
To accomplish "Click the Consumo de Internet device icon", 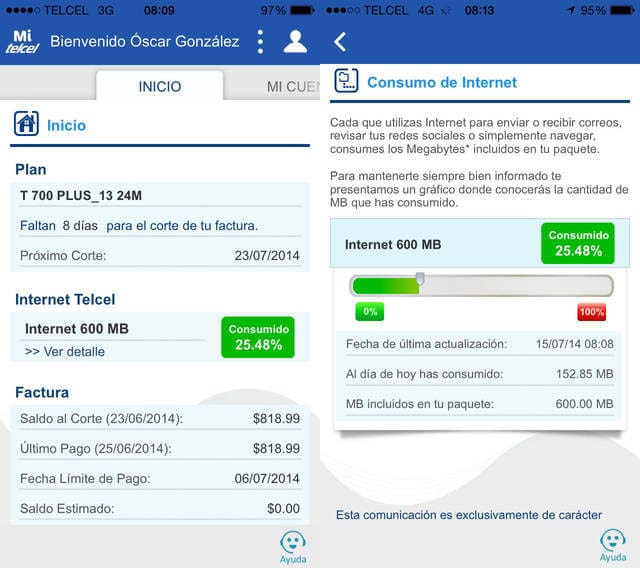I will coord(346,80).
